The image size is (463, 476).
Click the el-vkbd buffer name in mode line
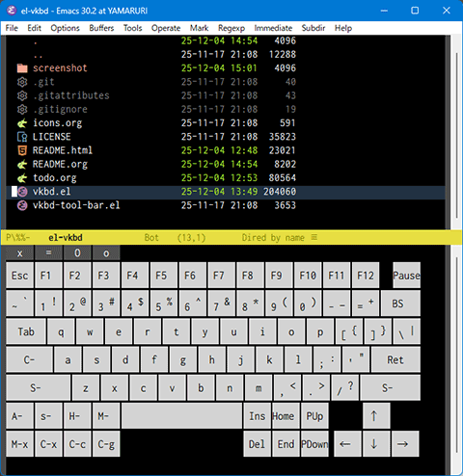tap(66, 238)
